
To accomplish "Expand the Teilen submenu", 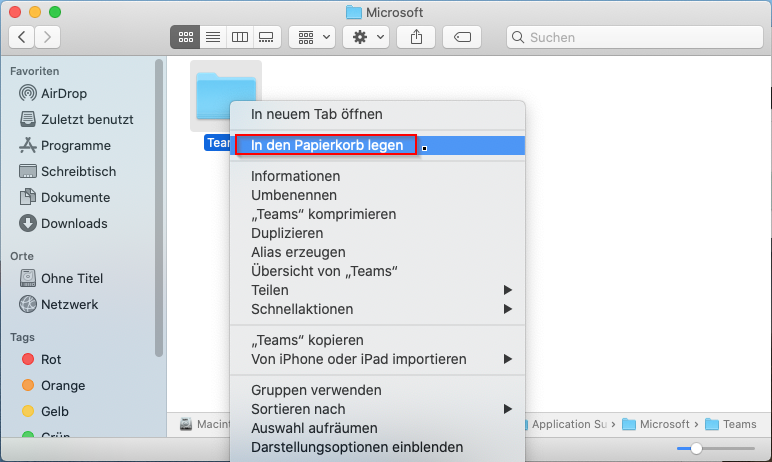I will click(377, 290).
